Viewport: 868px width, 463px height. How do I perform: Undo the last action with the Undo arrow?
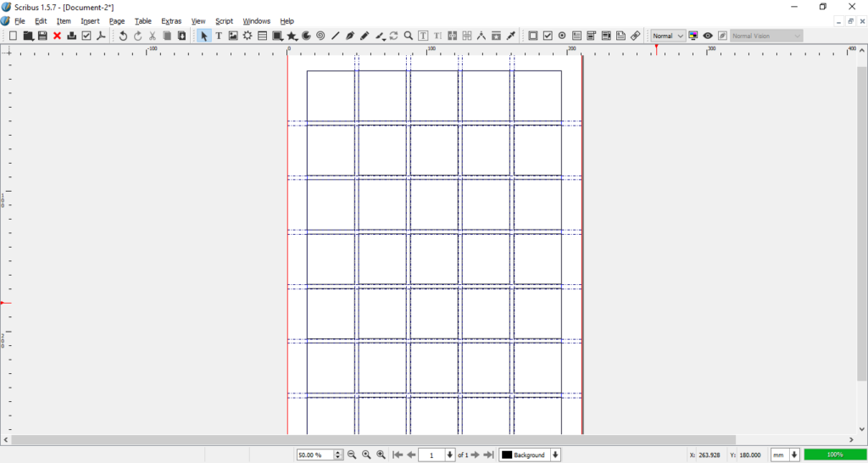[x=123, y=36]
